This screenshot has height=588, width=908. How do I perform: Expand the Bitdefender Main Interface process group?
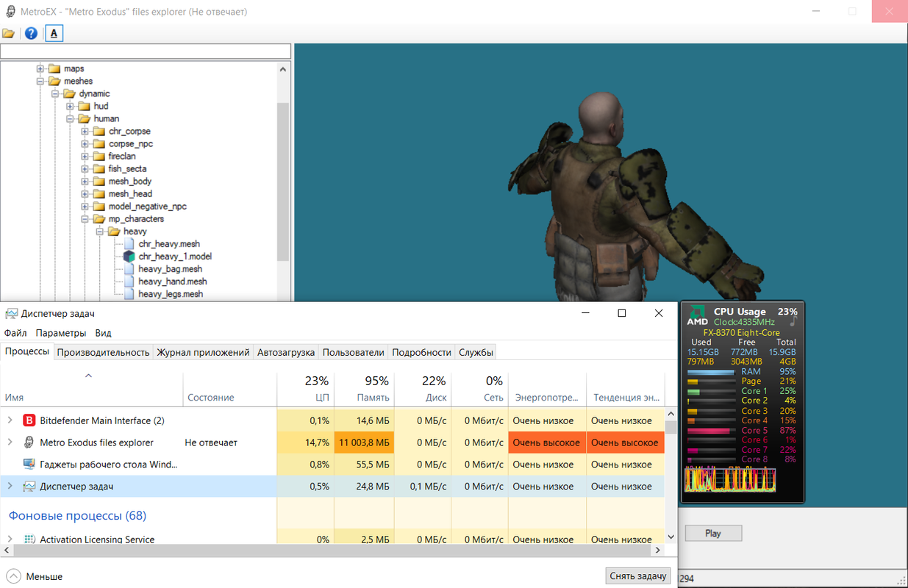(x=10, y=420)
